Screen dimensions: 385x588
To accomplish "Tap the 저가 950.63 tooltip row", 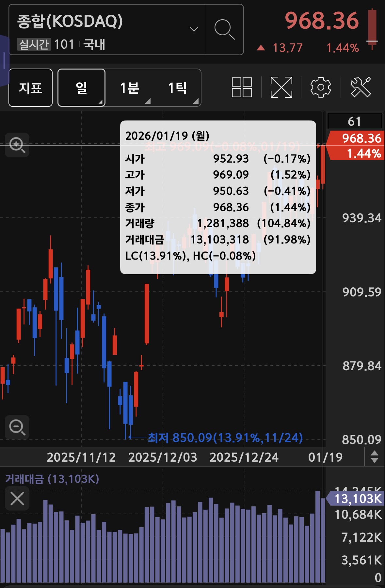I will pos(218,191).
